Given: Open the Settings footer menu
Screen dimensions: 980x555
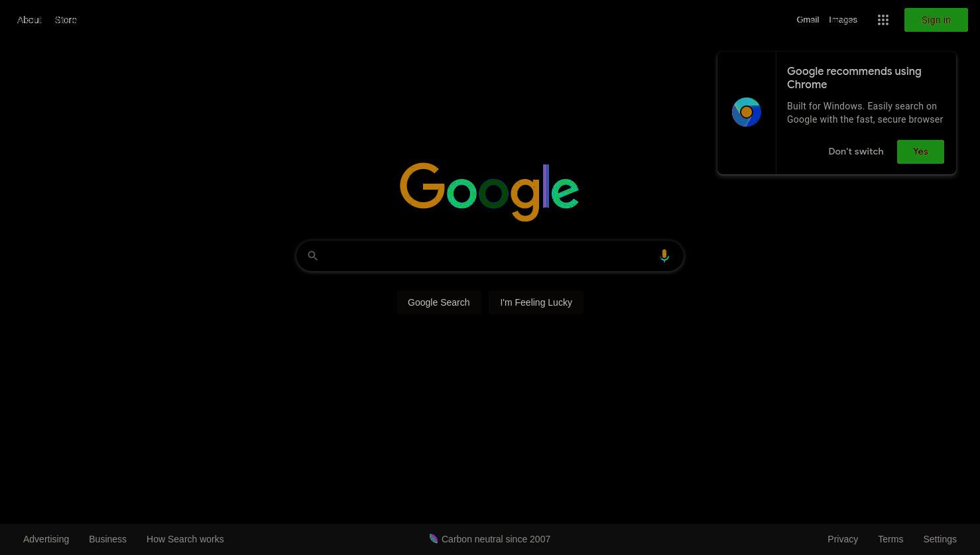Looking at the screenshot, I should pyautogui.click(x=940, y=539).
